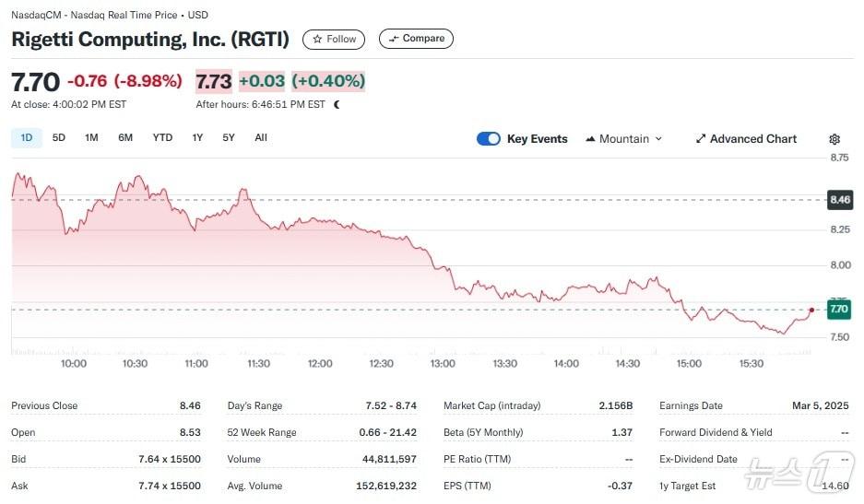Select the 1D range tab
Screen dimensions: 864x504
coord(27,138)
